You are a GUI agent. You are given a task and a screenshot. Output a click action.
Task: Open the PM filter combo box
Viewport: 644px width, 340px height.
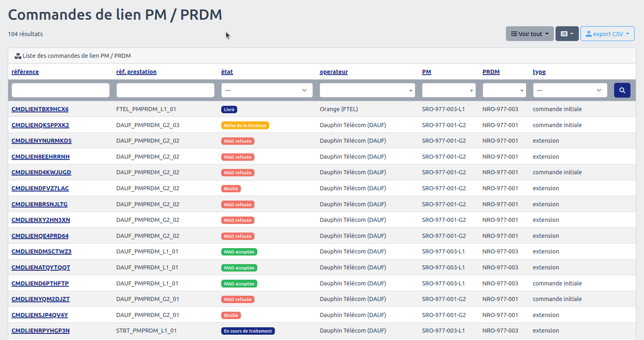tap(449, 90)
